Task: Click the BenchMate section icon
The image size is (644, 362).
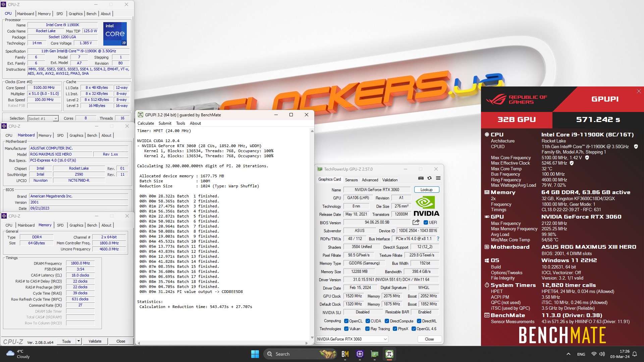Action: click(487, 315)
